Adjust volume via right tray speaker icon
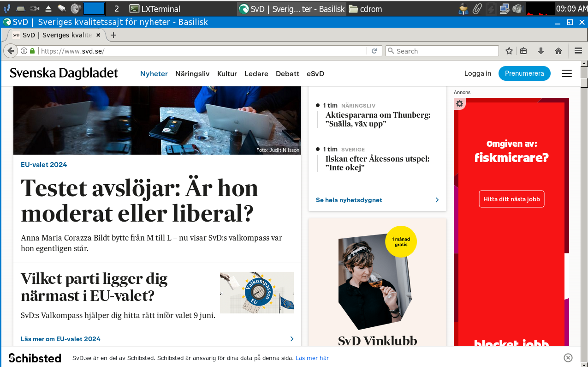 (x=517, y=9)
